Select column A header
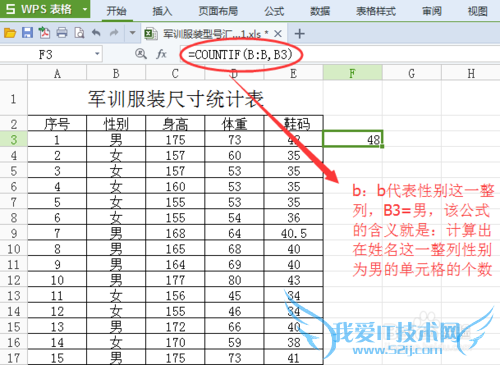 (x=57, y=73)
